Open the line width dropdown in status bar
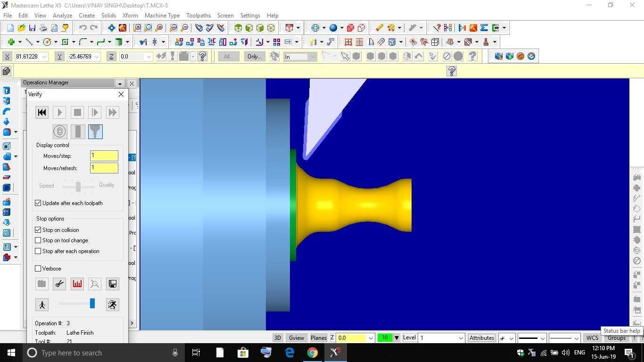The image size is (644, 362). coord(576,338)
